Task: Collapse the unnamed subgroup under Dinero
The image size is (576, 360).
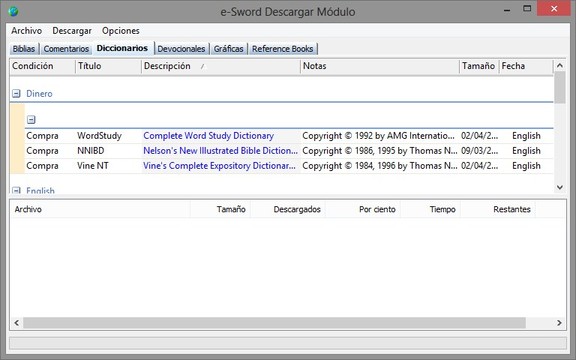Action: click(31, 119)
